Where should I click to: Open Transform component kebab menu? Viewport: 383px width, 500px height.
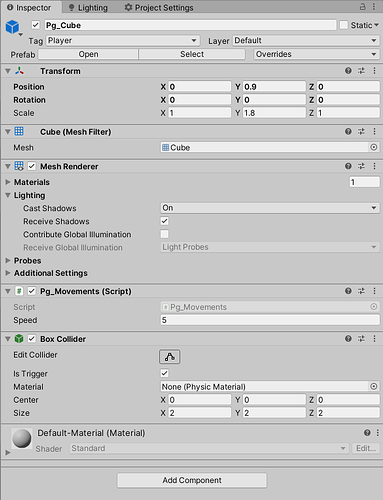point(375,71)
